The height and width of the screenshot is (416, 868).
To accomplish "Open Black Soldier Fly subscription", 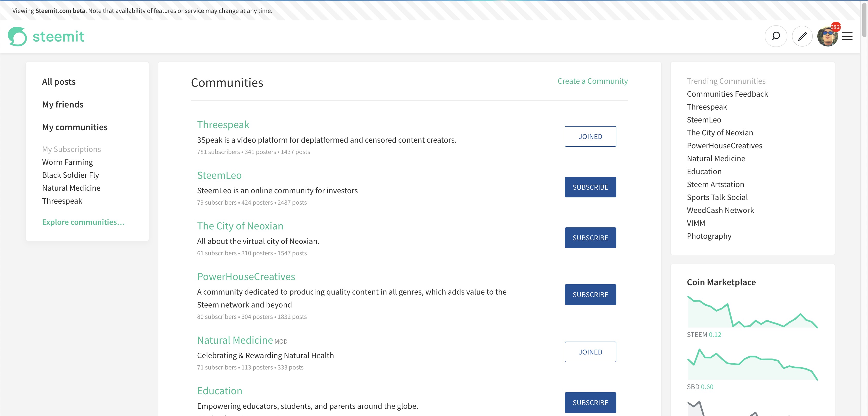I will point(71,175).
